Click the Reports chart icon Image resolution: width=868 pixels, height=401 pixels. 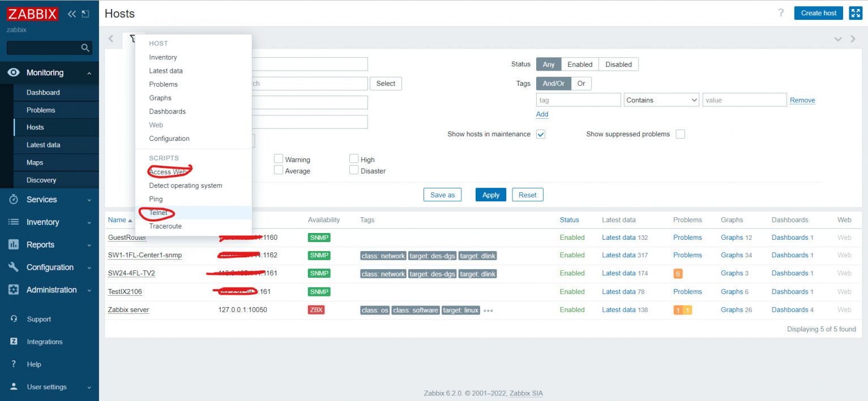pos(14,245)
